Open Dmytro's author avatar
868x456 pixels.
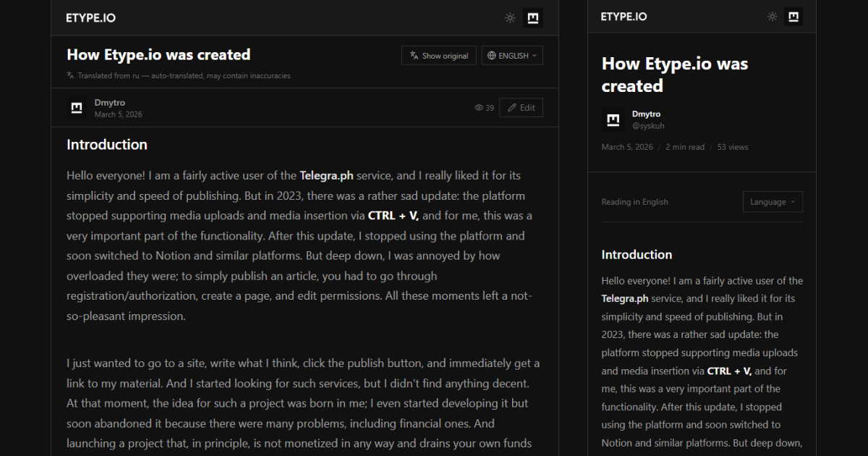click(76, 107)
